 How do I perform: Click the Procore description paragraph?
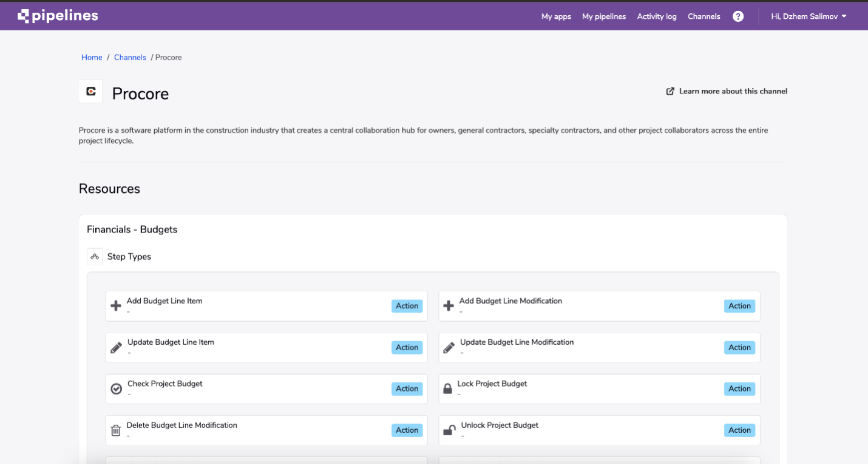point(424,135)
